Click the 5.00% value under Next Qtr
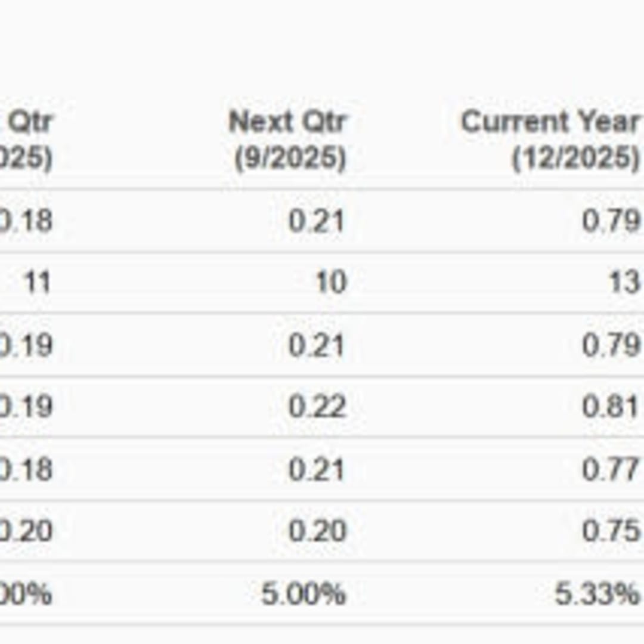Viewport: 644px width, 644px height. pyautogui.click(x=303, y=594)
